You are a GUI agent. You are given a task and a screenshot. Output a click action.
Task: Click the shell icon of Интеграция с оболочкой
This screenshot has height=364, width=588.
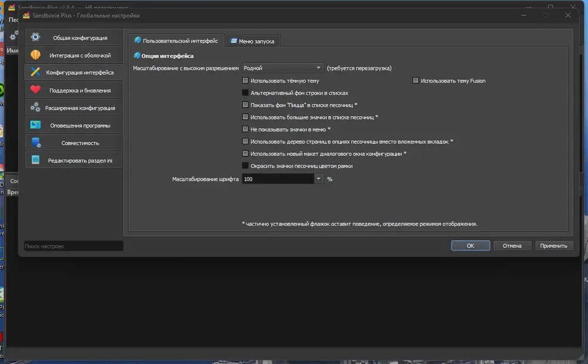(x=35, y=55)
